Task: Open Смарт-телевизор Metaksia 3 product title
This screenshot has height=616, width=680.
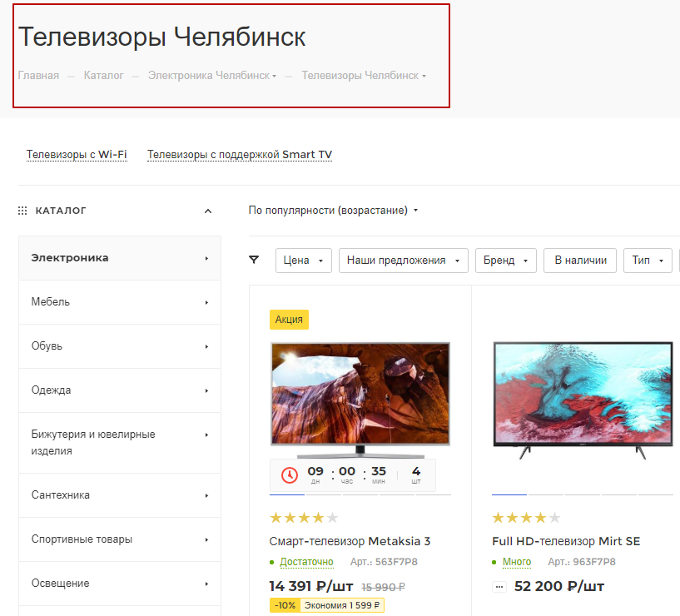Action: coord(350,541)
